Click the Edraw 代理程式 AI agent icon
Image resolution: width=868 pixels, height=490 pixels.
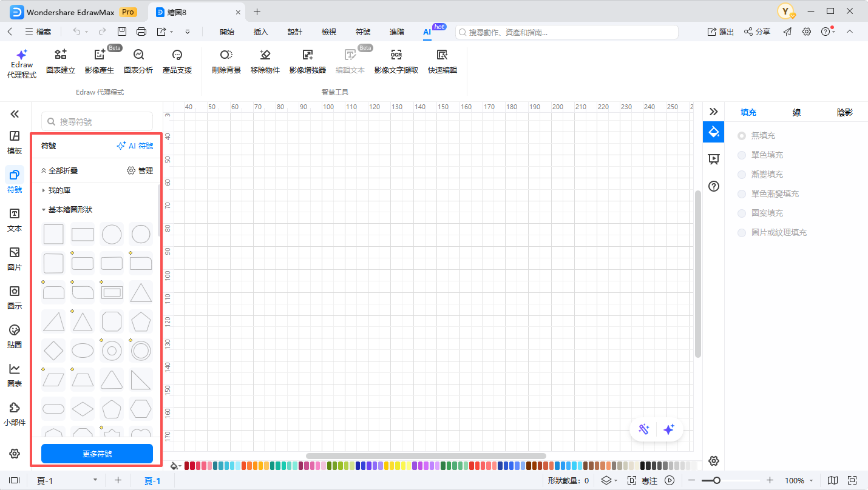tap(22, 55)
